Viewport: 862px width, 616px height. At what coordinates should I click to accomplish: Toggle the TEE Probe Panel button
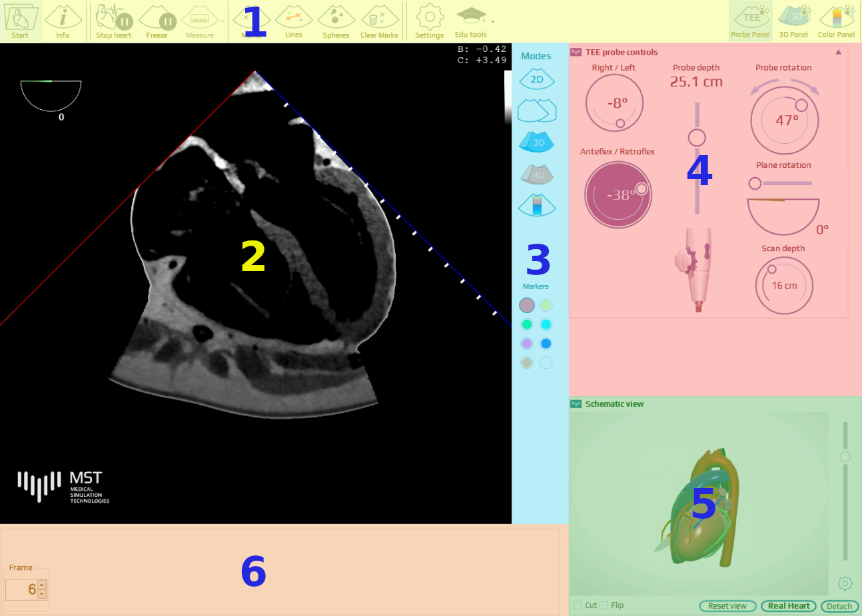750,21
